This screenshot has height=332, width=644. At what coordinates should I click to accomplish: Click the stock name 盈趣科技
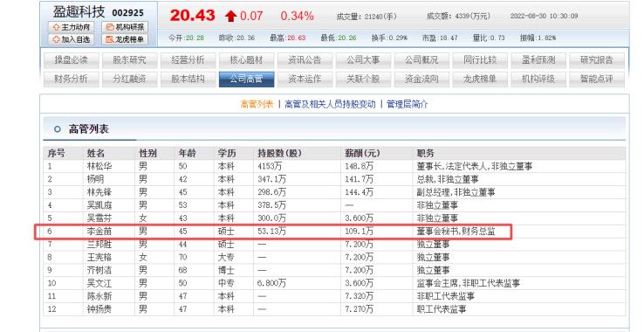click(x=79, y=12)
